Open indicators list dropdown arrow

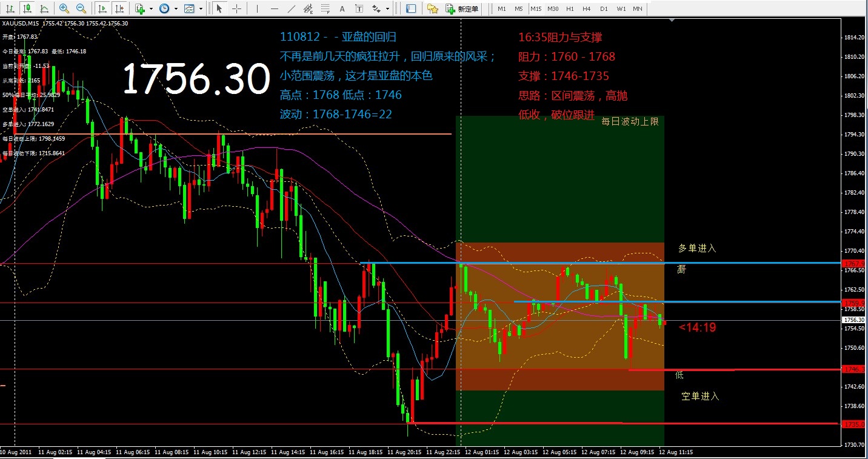151,9
